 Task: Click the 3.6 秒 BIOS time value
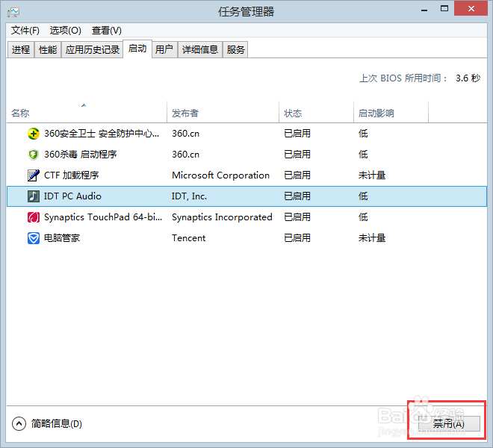tap(468, 78)
